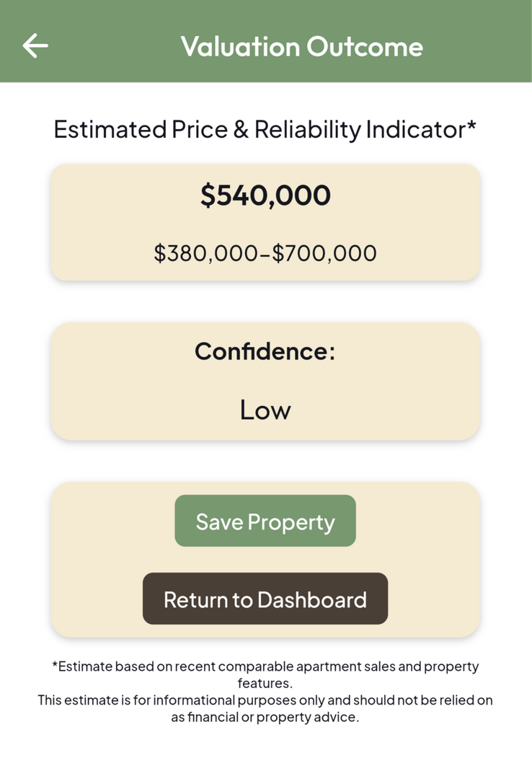This screenshot has height=776, width=532.
Task: Click the comparable apartment sales footnote line
Action: coord(265,666)
